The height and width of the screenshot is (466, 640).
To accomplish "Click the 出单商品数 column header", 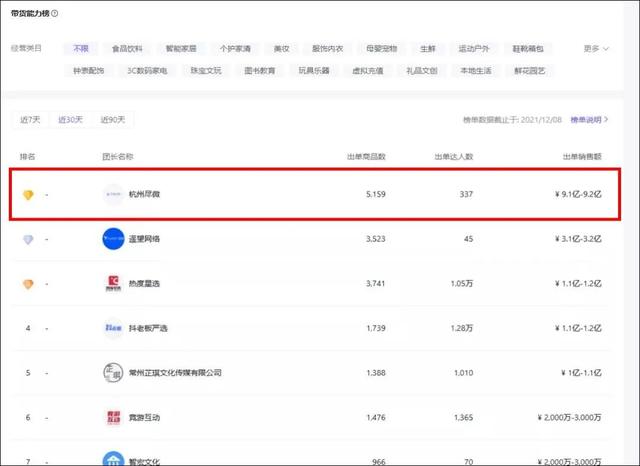I will (366, 156).
